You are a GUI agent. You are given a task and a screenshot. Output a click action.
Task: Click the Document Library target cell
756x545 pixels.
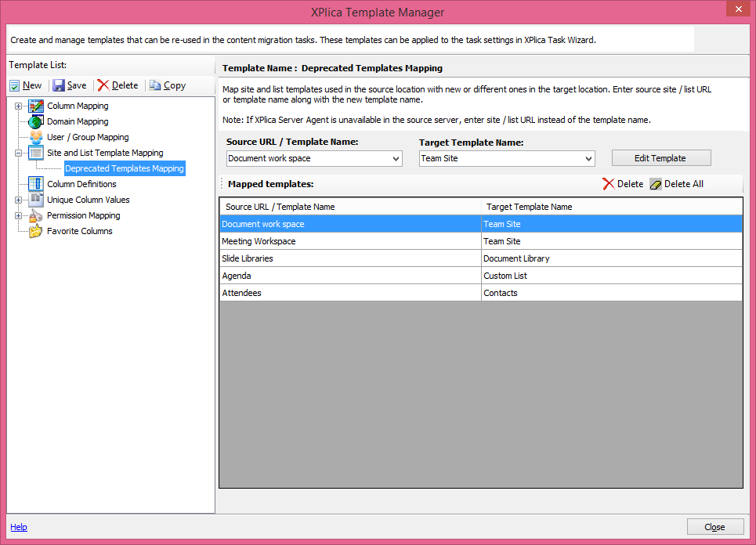pyautogui.click(x=612, y=258)
